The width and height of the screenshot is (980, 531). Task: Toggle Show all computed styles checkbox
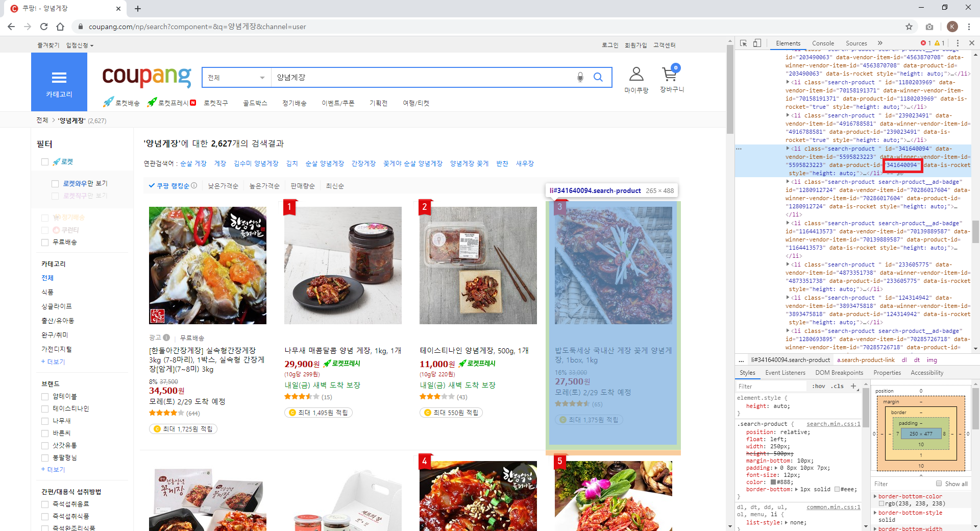(939, 484)
